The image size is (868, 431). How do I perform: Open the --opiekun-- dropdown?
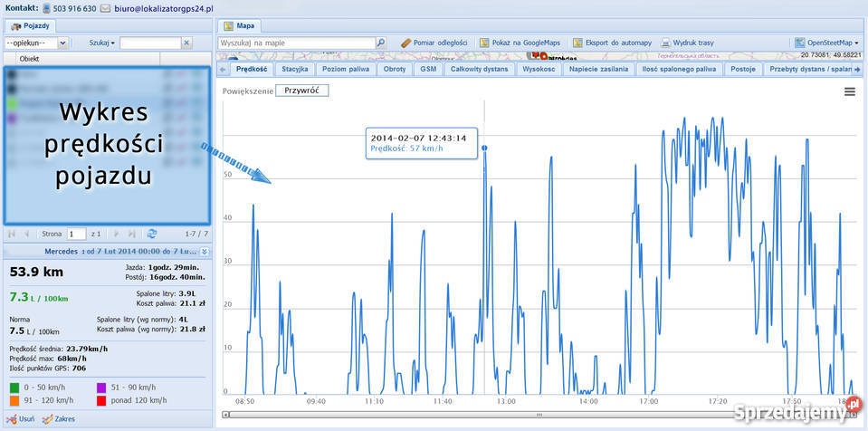pyautogui.click(x=62, y=43)
